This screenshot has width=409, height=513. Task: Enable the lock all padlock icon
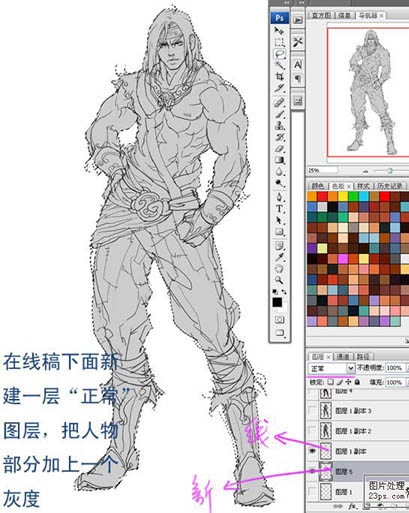pyautogui.click(x=357, y=382)
